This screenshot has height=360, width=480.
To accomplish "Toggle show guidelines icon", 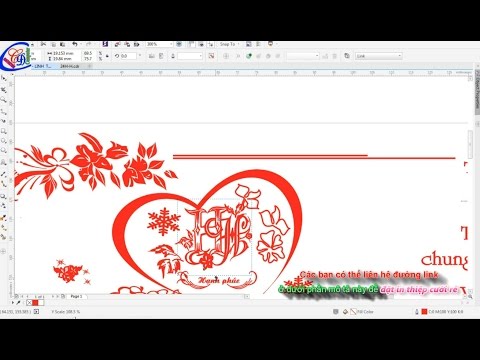I will click(x=211, y=44).
